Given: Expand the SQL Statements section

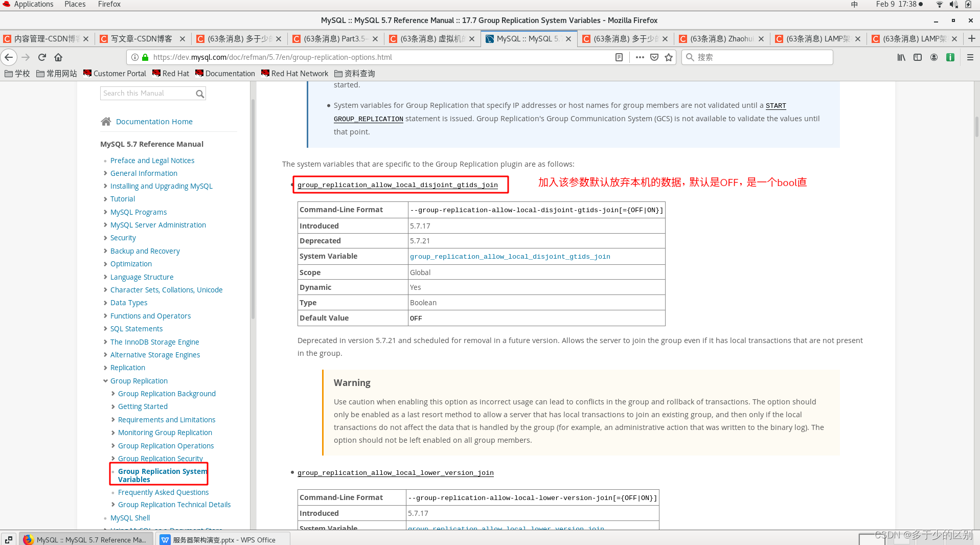Looking at the screenshot, I should pos(105,329).
